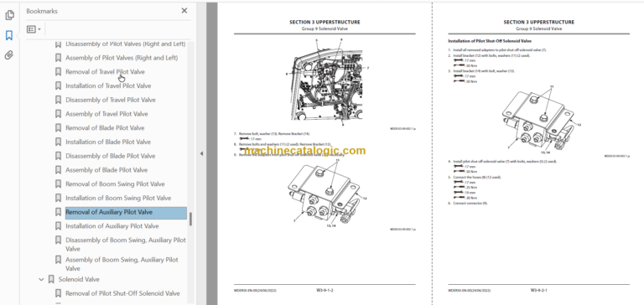
Task: Click page number W3-9-1-2 in footer
Action: click(325, 290)
